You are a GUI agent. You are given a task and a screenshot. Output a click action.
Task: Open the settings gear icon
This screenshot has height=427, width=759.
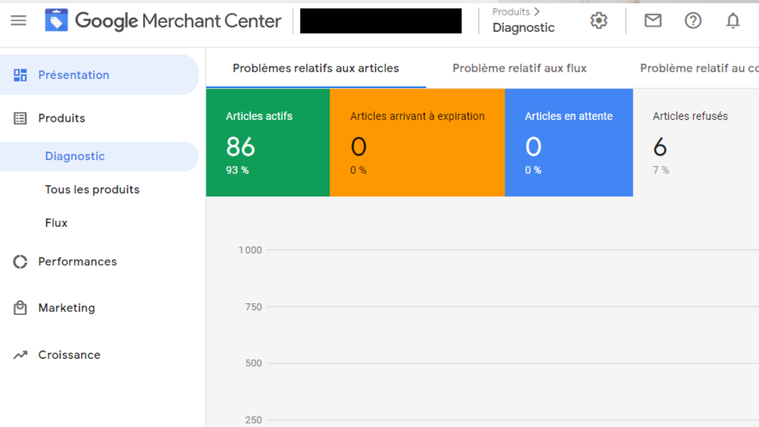pyautogui.click(x=599, y=20)
